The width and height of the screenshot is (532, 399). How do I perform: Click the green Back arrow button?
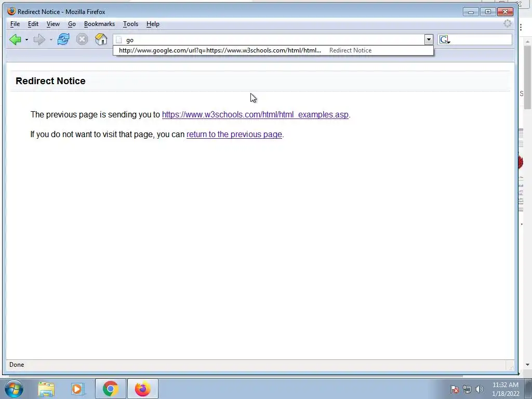click(x=15, y=39)
